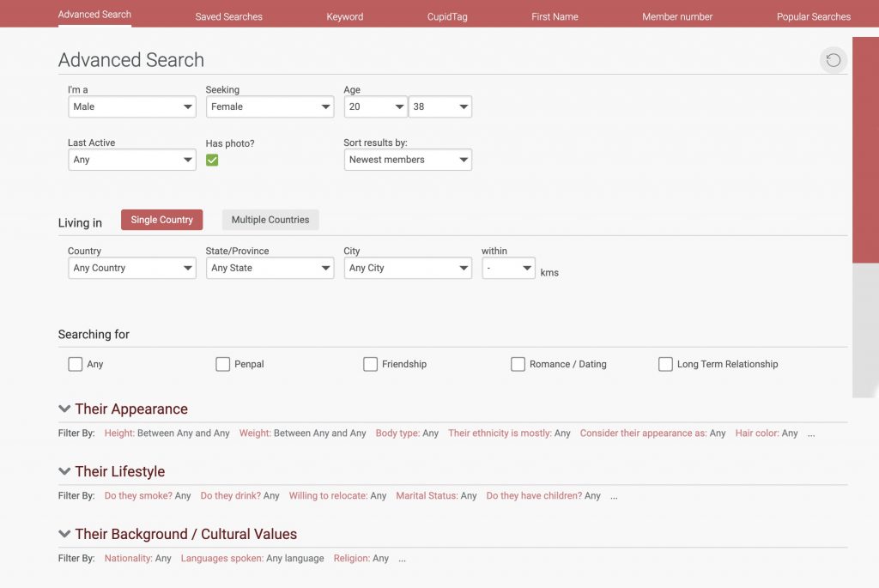Open the Willing to relocate filter

(x=329, y=496)
